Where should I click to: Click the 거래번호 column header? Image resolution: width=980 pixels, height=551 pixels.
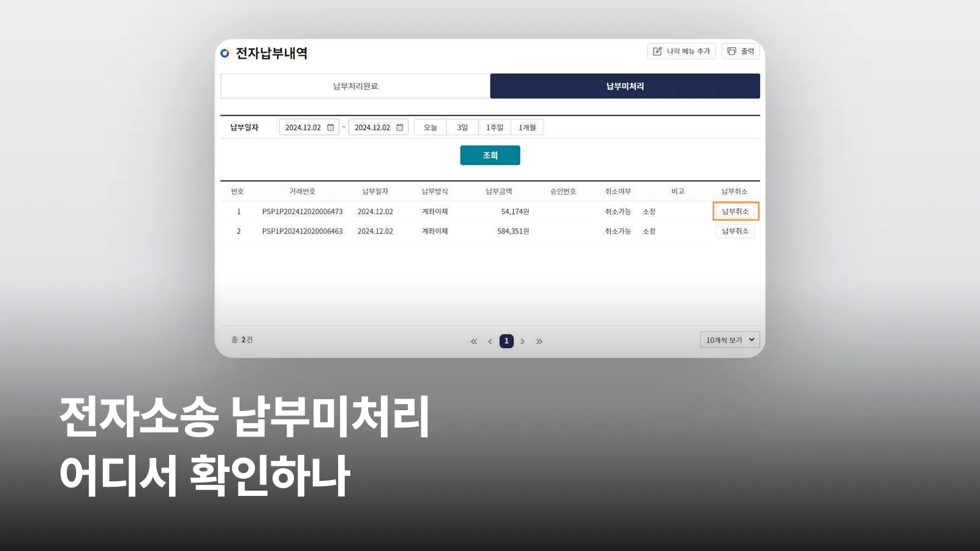(303, 192)
